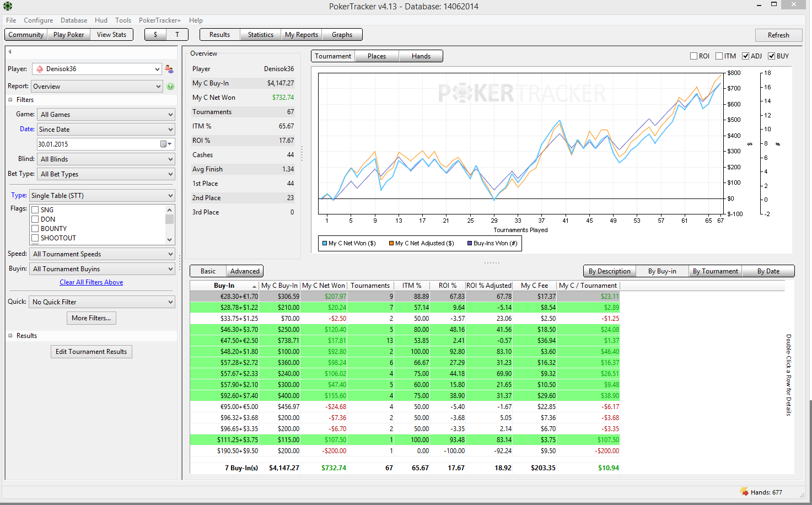Open the PokerTracker+ menu
This screenshot has height=505, width=812.
[159, 20]
